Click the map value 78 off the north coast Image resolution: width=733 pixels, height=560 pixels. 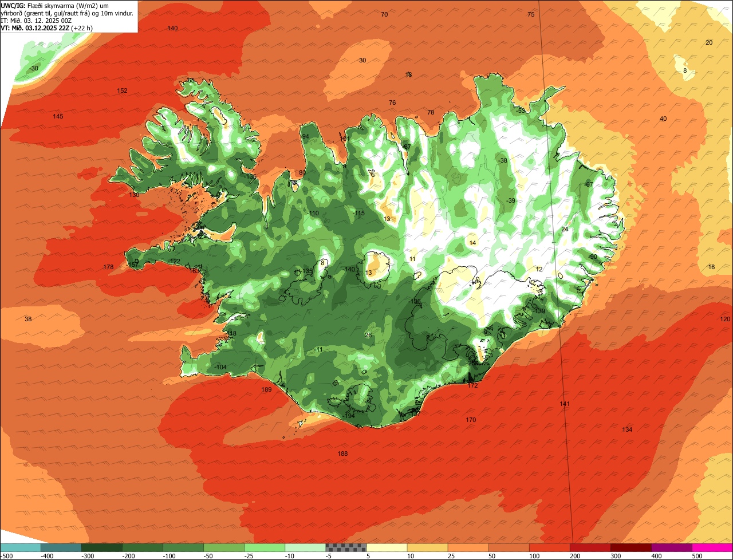click(x=431, y=112)
